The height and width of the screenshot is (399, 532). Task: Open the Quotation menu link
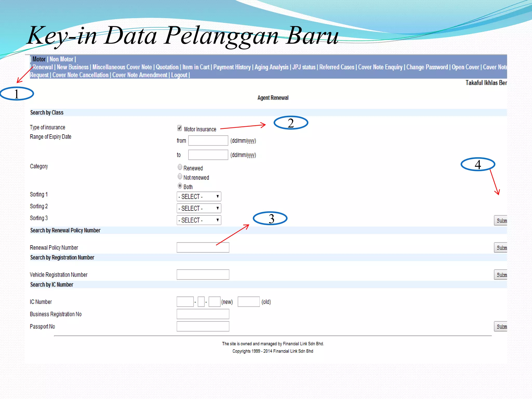(x=167, y=67)
